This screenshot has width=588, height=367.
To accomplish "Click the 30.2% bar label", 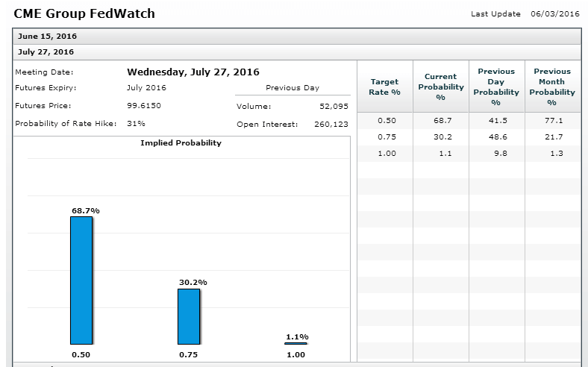I will coord(193,282).
